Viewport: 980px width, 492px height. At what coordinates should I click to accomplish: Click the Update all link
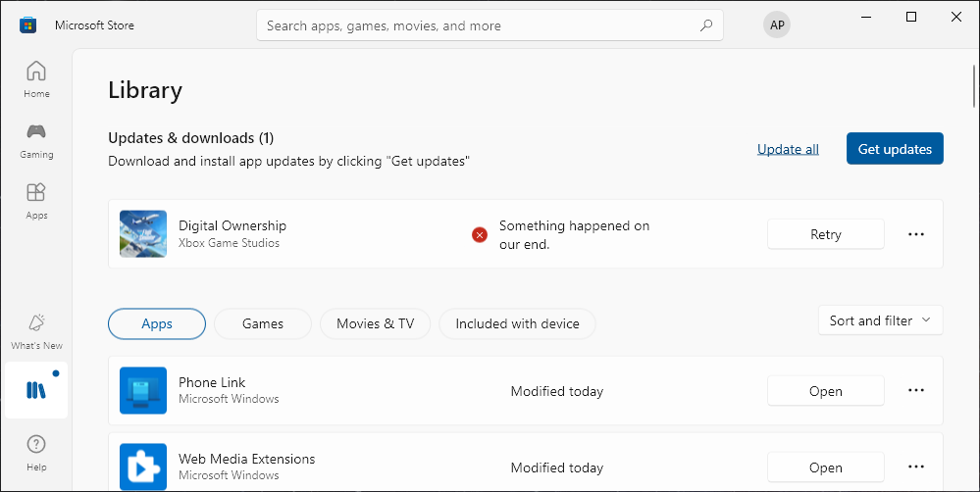point(788,149)
